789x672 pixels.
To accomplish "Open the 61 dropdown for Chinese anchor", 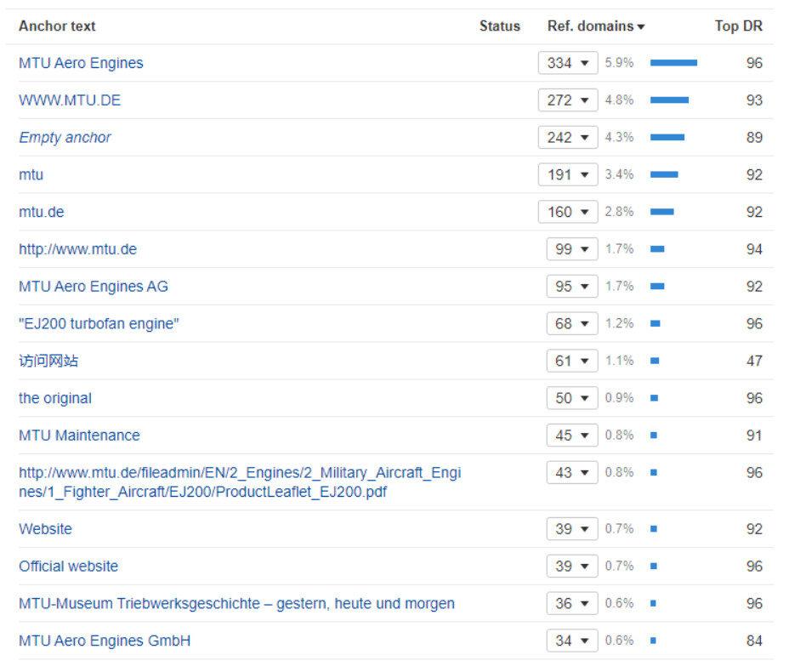I will pyautogui.click(x=572, y=362).
